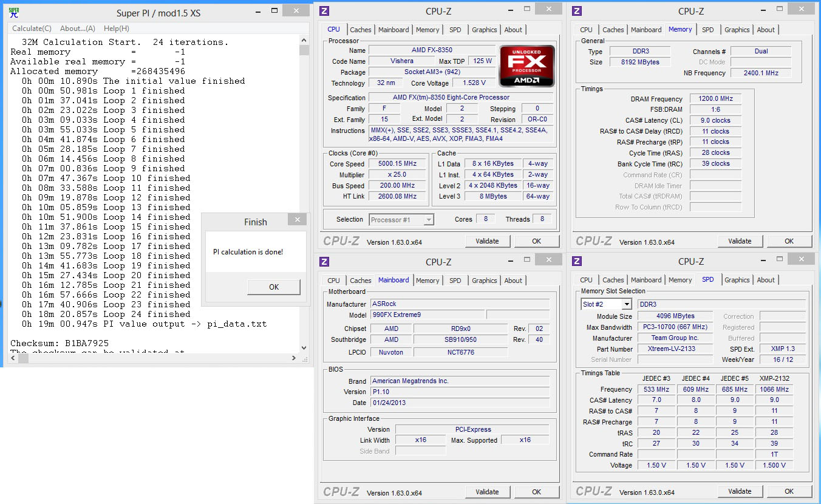
Task: Switch to SPD tab in Mainboard window
Action: [455, 281]
